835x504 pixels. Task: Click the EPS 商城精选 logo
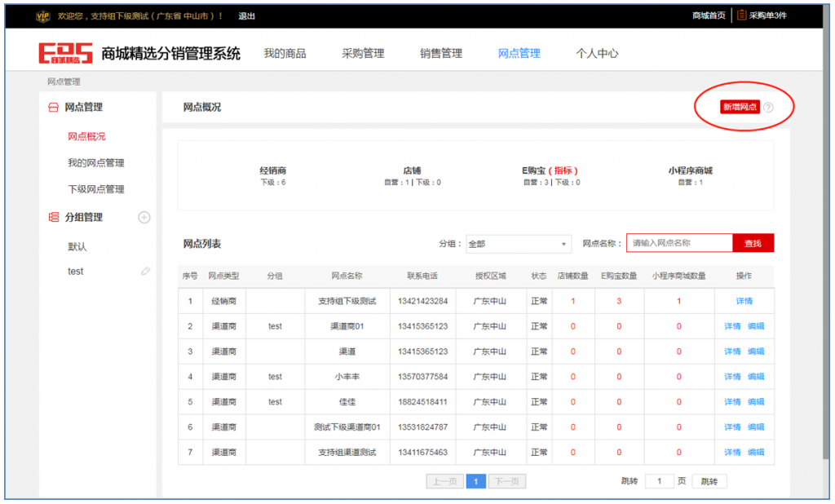tap(65, 53)
